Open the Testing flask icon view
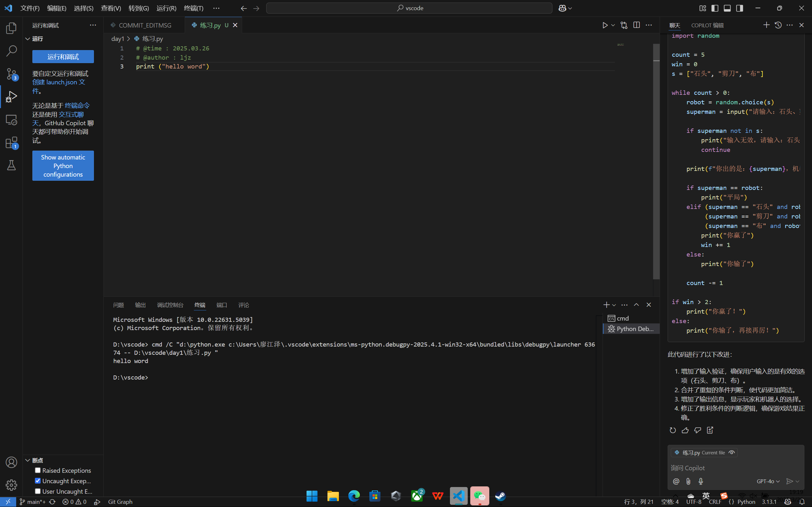Image resolution: width=812 pixels, height=507 pixels. pyautogui.click(x=11, y=165)
